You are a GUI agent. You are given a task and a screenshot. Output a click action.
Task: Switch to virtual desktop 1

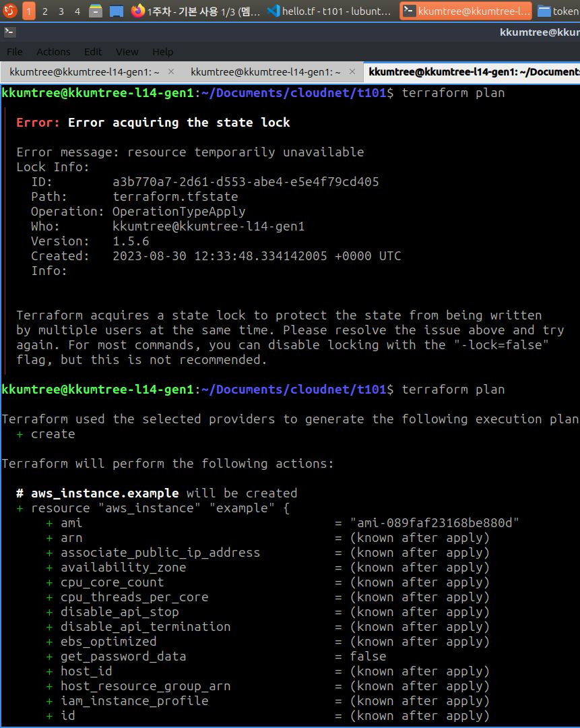[29, 11]
